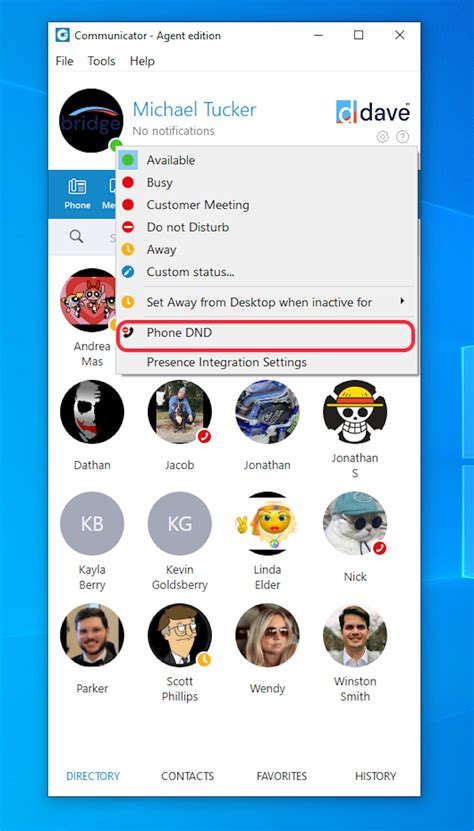Select Scott Phillips' avatar
474x831 pixels.
point(180,635)
